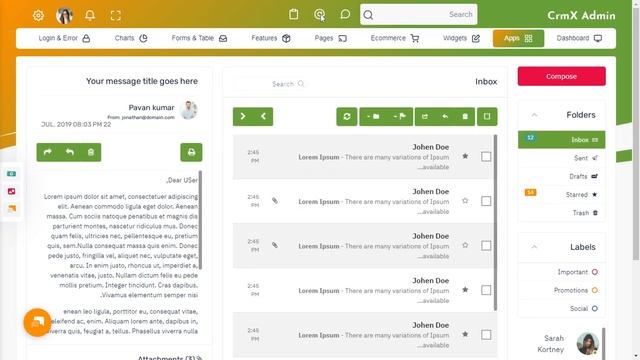Collapse the Labels section chevron
This screenshot has height=360, width=640.
click(534, 247)
